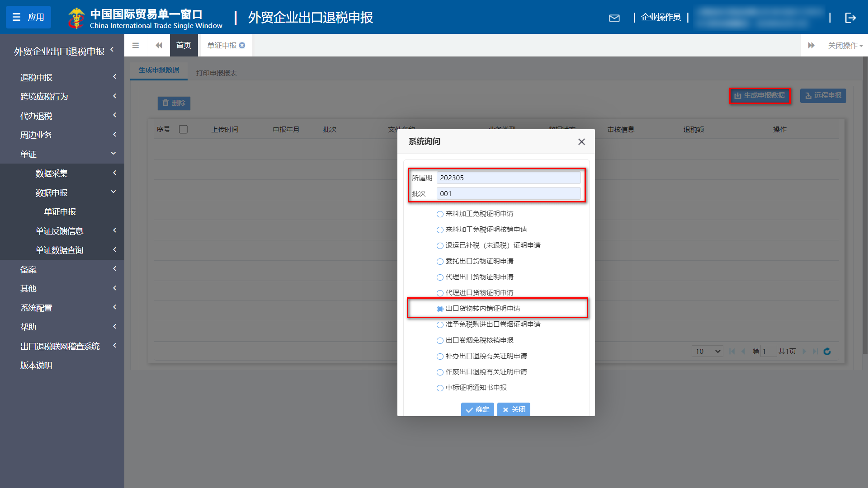Click the next page arrow in pagination
This screenshot has height=488, width=868.
click(804, 351)
